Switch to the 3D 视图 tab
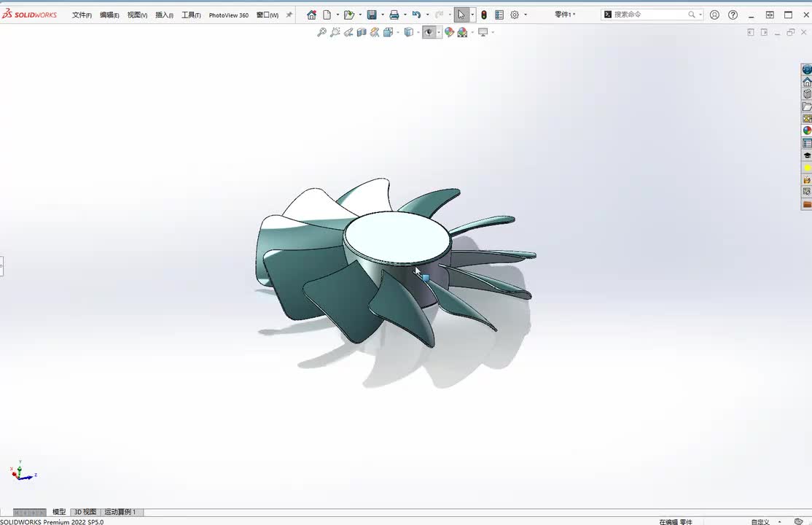Screen dimensions: 812x525 (85, 512)
